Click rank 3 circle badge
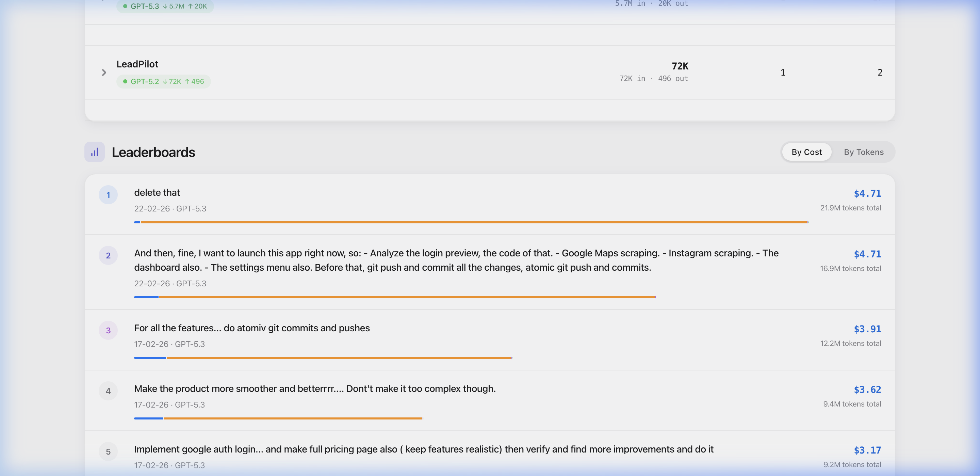980x476 pixels. (108, 330)
